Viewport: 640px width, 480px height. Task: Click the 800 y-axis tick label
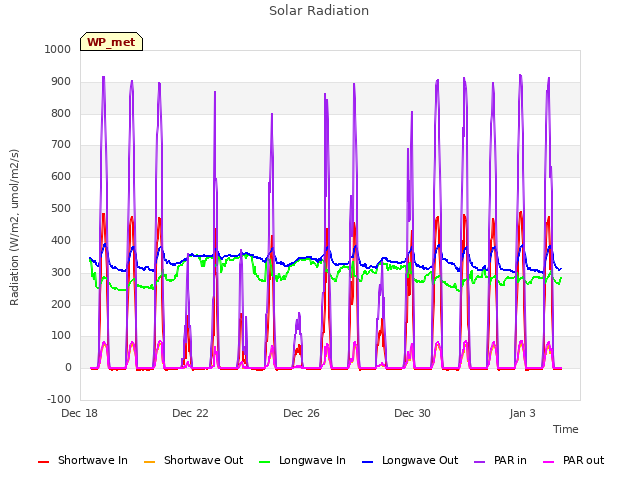[x=61, y=113]
